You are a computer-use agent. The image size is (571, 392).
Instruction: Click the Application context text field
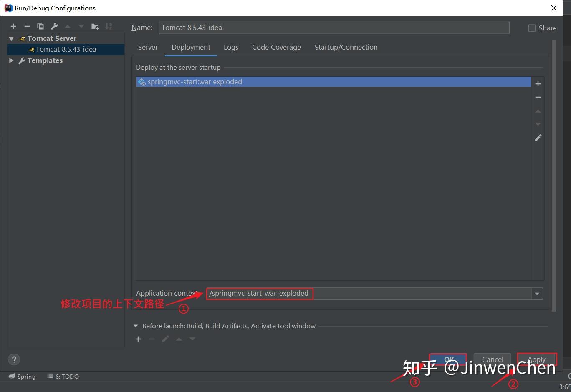369,294
